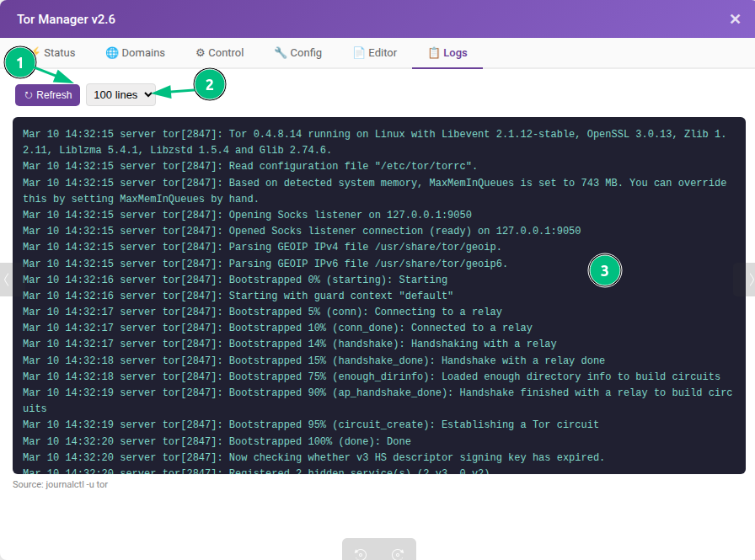Show the Editor tab

(x=375, y=53)
